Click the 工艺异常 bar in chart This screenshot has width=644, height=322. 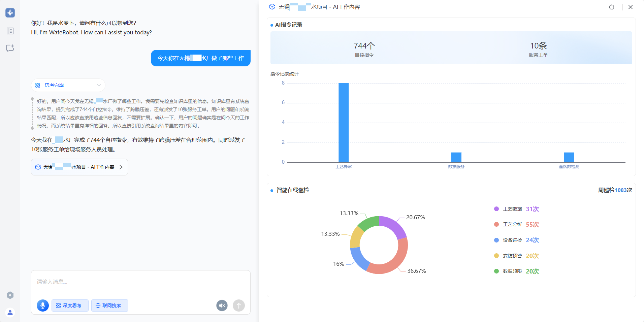344,123
